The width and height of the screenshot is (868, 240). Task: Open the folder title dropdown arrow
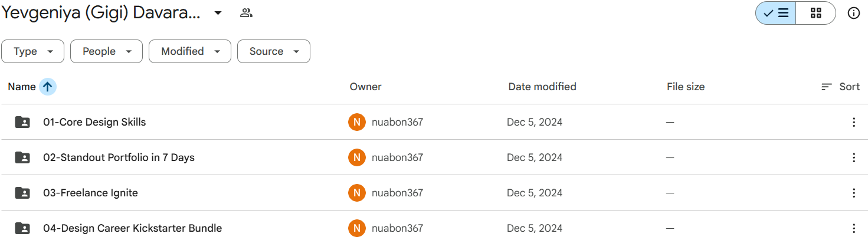218,13
